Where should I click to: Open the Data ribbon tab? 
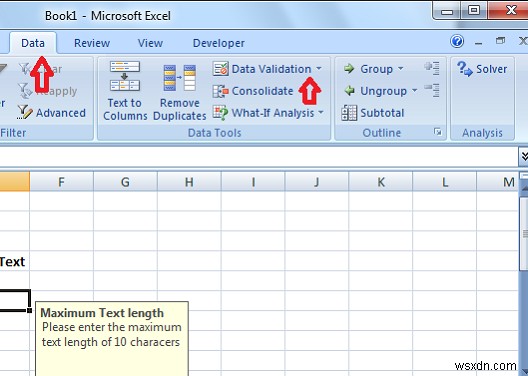tap(33, 43)
